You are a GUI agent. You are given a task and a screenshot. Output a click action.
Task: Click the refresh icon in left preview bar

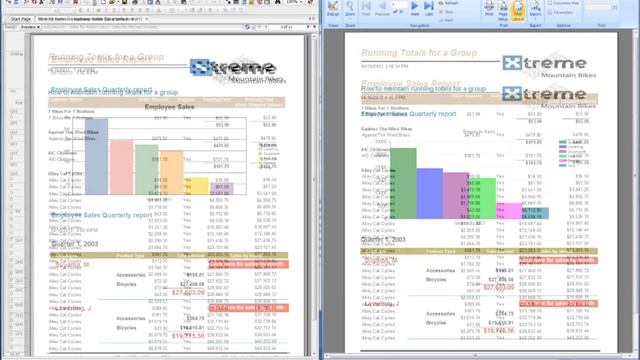(247, 27)
